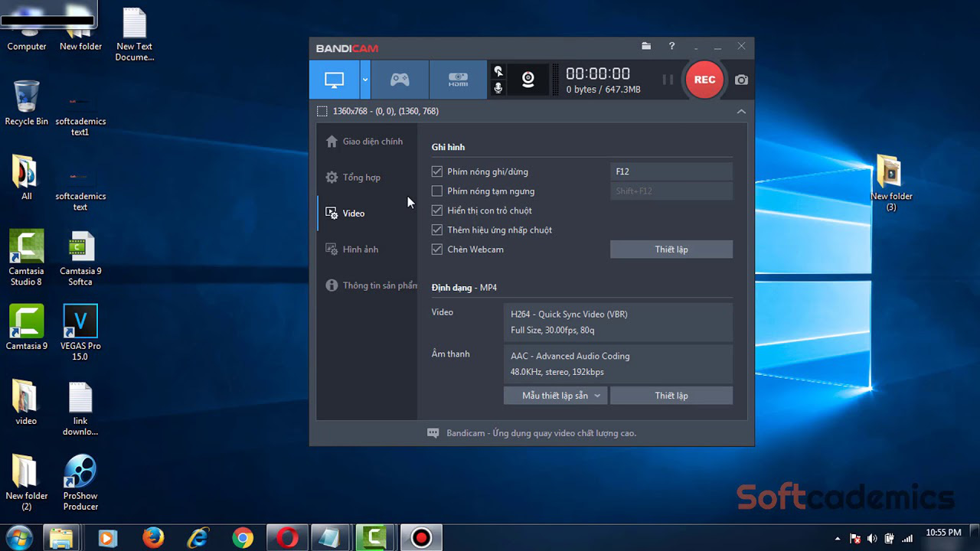Screen dimensions: 980x551
Task: Select the video folder on desktop
Action: [x=26, y=403]
